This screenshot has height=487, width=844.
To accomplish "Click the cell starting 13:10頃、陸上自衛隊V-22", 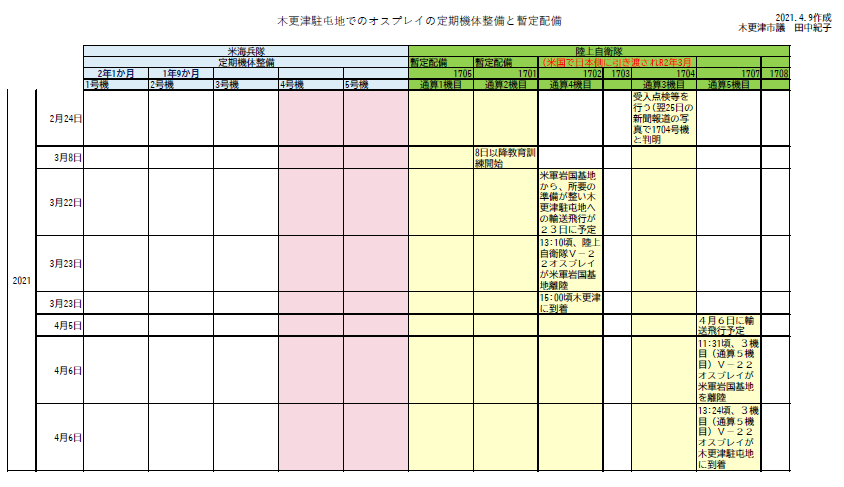I will 571,264.
